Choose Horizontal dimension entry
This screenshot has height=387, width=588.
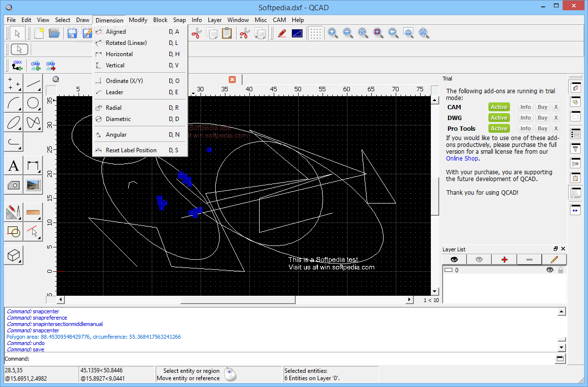[140, 54]
